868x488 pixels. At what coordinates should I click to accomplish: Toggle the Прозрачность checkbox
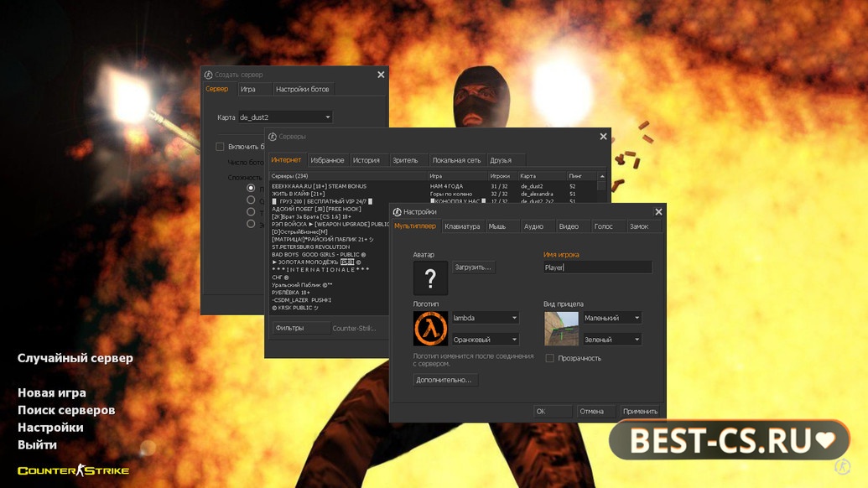[x=549, y=358]
